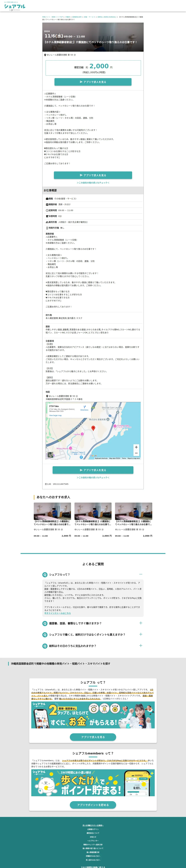Open the 国頭郡金武町 breadcrumb link

tap(77, 17)
